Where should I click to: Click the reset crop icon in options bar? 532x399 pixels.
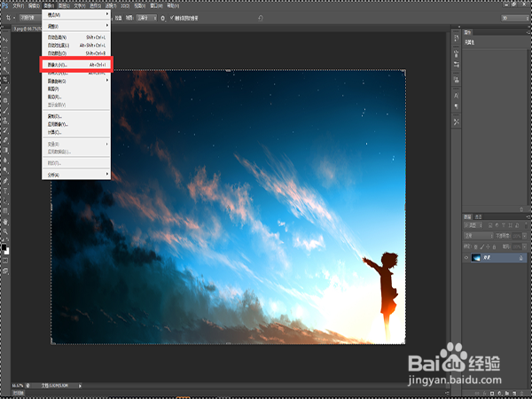(260, 18)
